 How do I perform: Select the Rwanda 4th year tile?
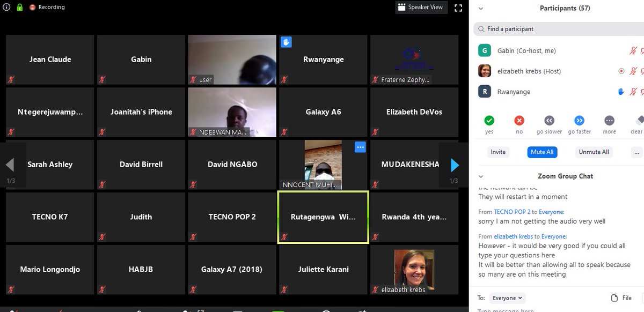(414, 217)
